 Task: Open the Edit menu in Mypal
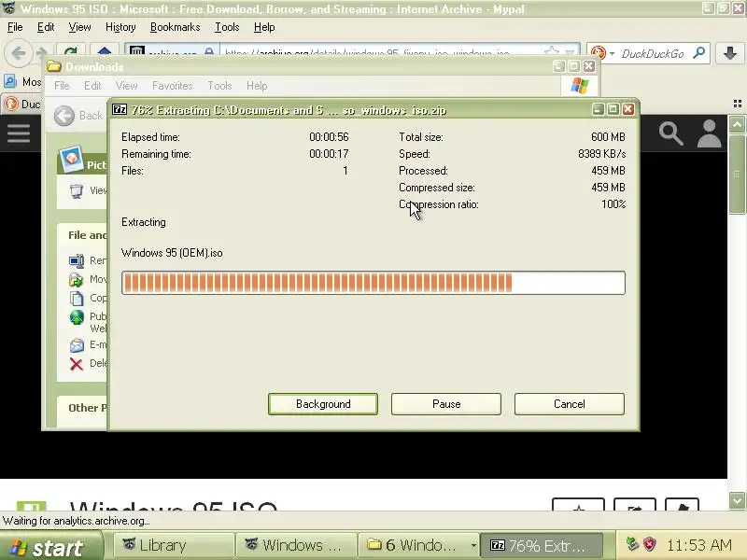(x=46, y=27)
